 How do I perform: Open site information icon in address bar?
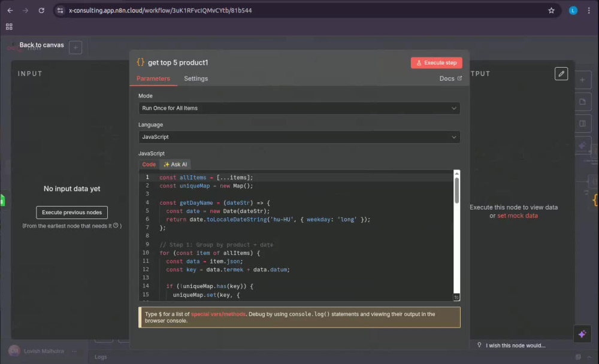tap(60, 11)
